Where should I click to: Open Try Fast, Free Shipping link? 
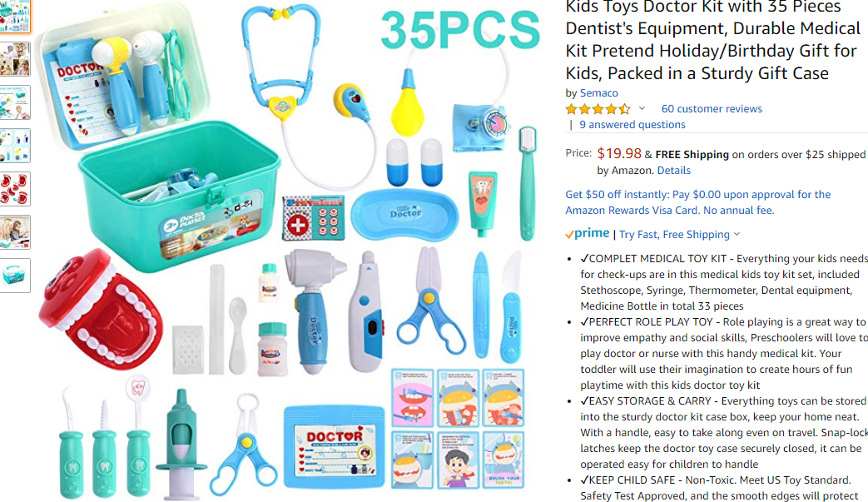point(674,234)
